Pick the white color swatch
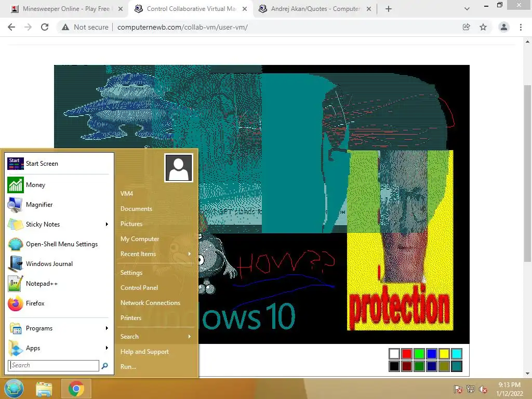 394,354
